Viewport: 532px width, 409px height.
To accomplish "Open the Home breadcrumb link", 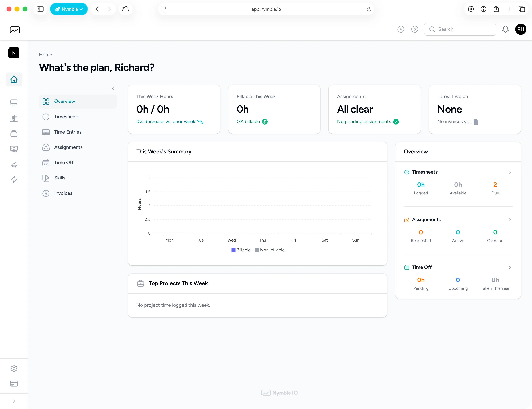I will pyautogui.click(x=45, y=55).
